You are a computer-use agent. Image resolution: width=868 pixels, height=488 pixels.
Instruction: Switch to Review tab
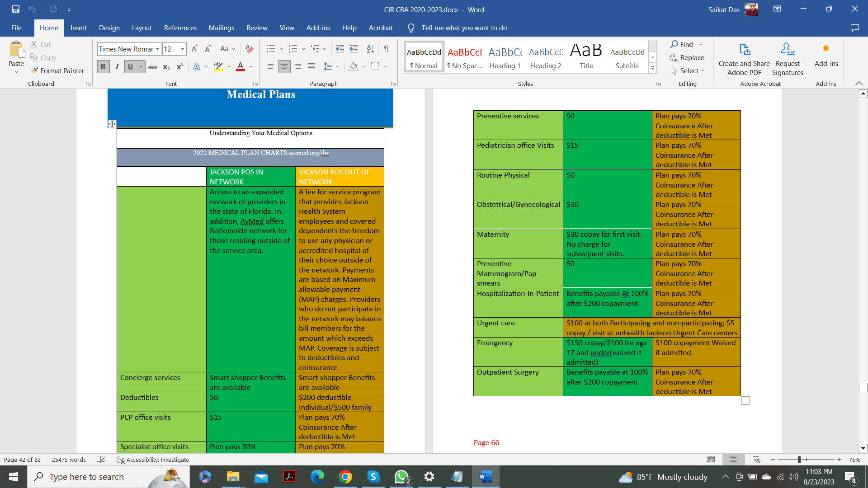(257, 28)
